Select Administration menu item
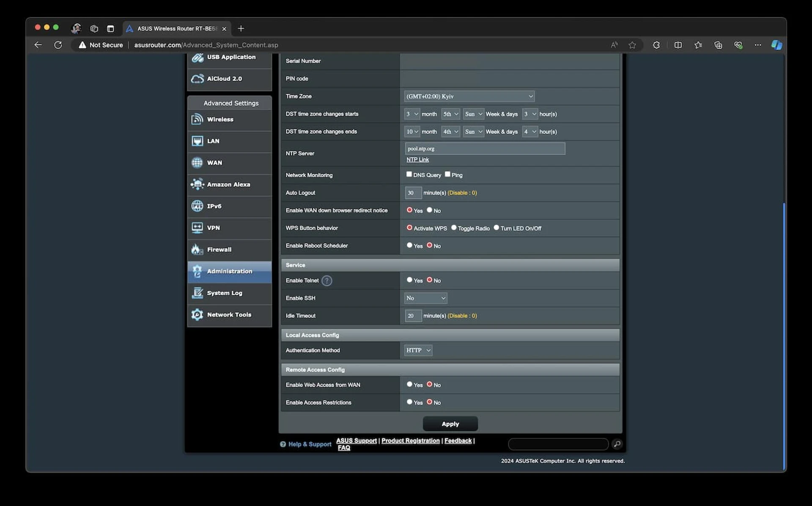This screenshot has height=506, width=812. point(230,271)
